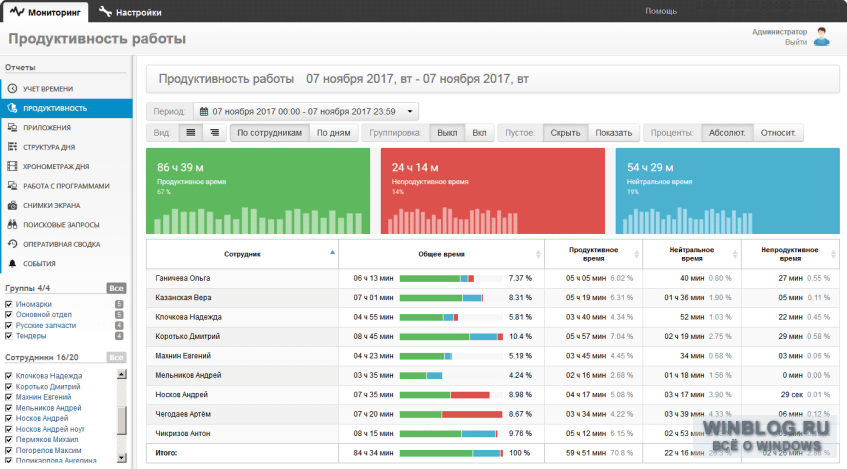The height and width of the screenshot is (469, 847).
Task: Uncheck Махнин Евгений employee checkbox
Action: point(9,397)
